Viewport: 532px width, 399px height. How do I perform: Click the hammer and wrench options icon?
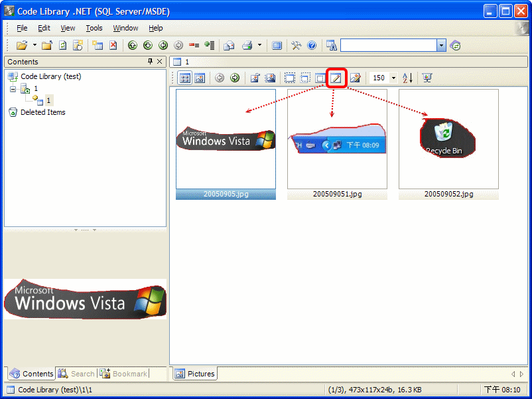297,45
